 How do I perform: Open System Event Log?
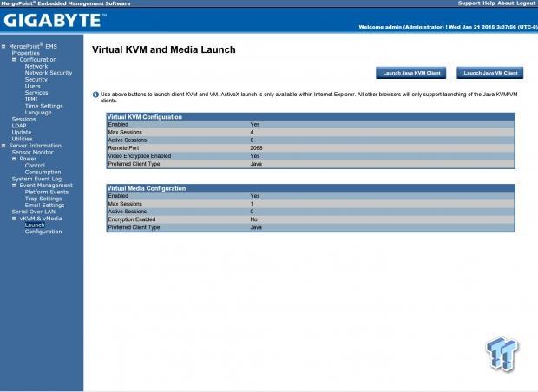[36, 179]
